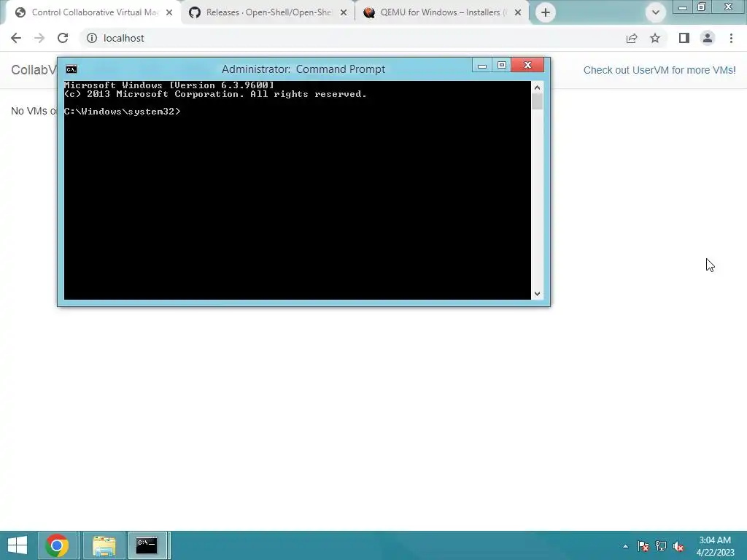Screen dimensions: 747x560
Task: Follow the Check out UserVM link
Action: point(659,70)
